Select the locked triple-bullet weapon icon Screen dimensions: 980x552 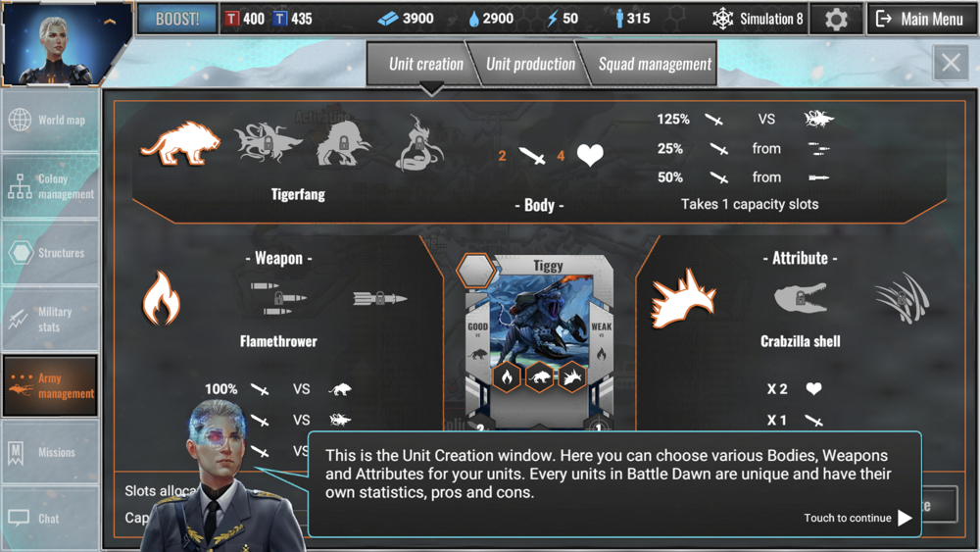point(277,299)
